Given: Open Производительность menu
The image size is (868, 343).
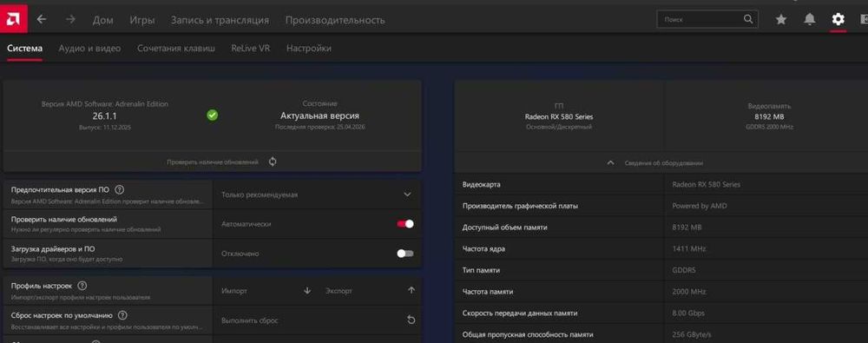Looking at the screenshot, I should 335,20.
